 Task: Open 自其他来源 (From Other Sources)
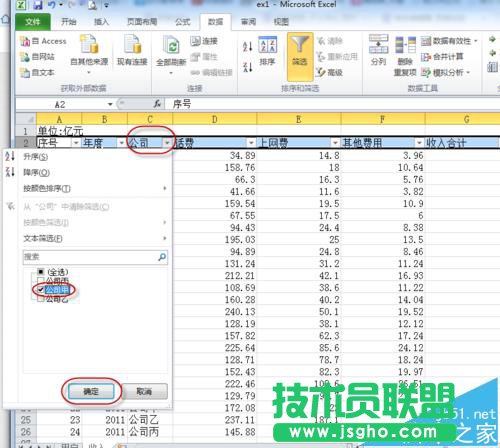pyautogui.click(x=89, y=53)
